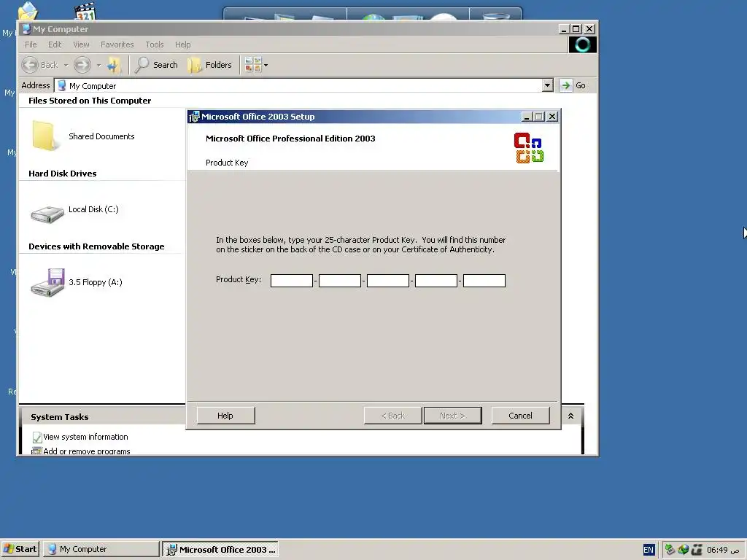
Task: Collapse the System Tasks panel chevron
Action: [570, 416]
